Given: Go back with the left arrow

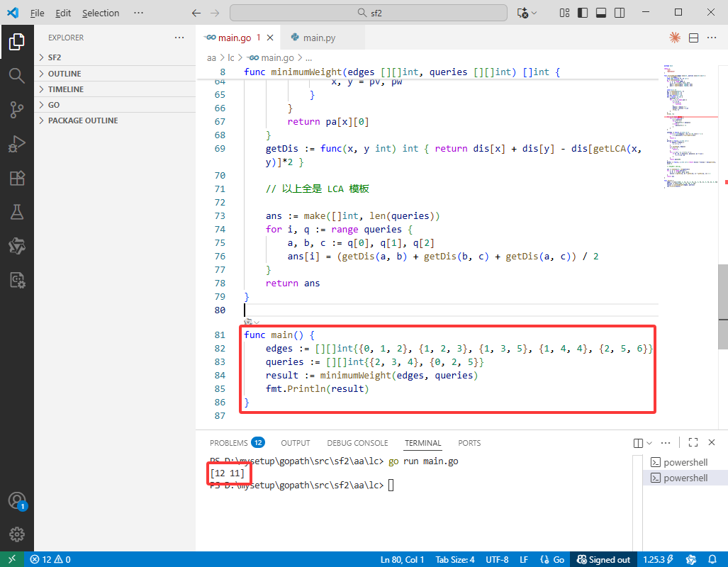Looking at the screenshot, I should tap(196, 13).
